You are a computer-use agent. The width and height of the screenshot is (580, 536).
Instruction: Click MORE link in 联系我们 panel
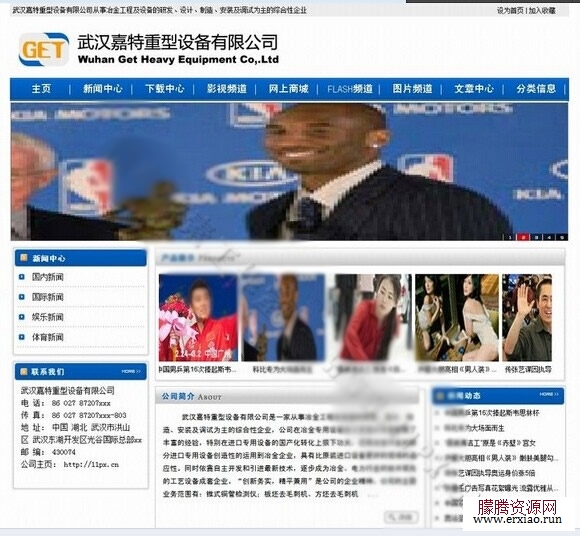(x=131, y=371)
